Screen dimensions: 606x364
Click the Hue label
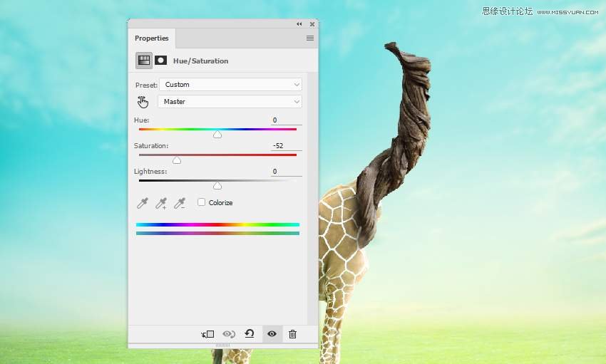(x=141, y=120)
